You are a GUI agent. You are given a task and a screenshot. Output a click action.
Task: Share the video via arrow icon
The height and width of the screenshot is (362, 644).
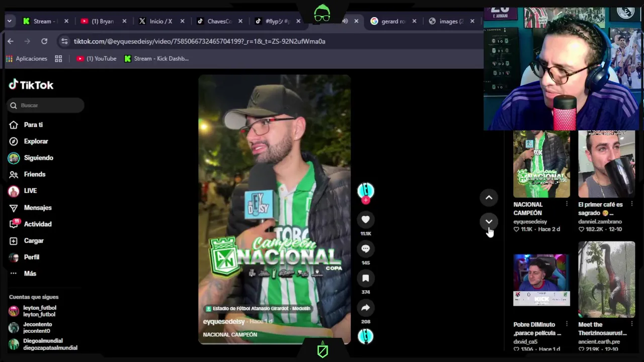pos(366,308)
